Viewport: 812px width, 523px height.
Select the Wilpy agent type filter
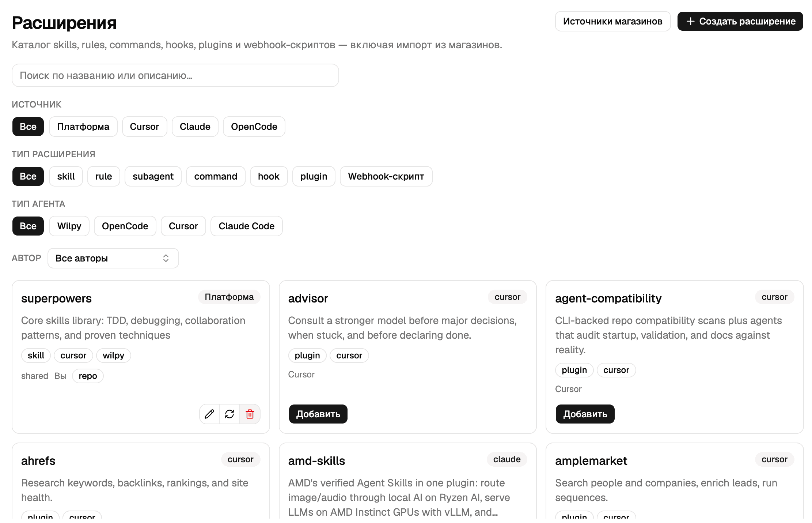pyautogui.click(x=69, y=226)
